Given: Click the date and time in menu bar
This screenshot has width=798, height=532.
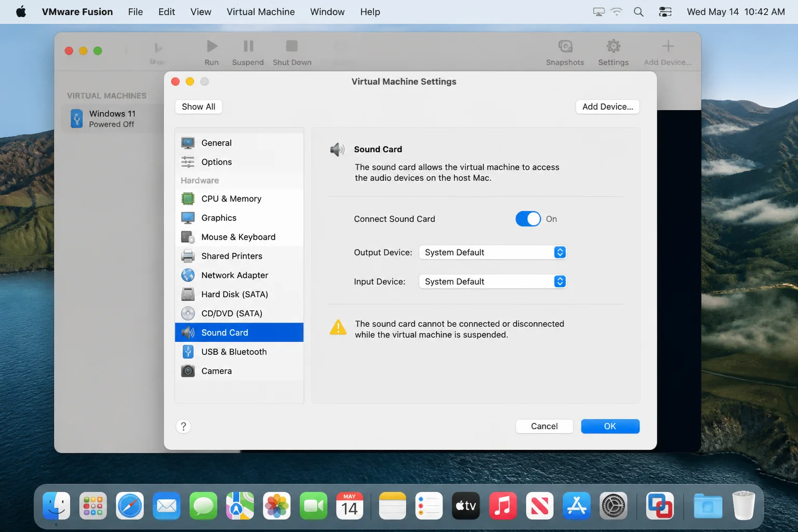Looking at the screenshot, I should tap(736, 12).
